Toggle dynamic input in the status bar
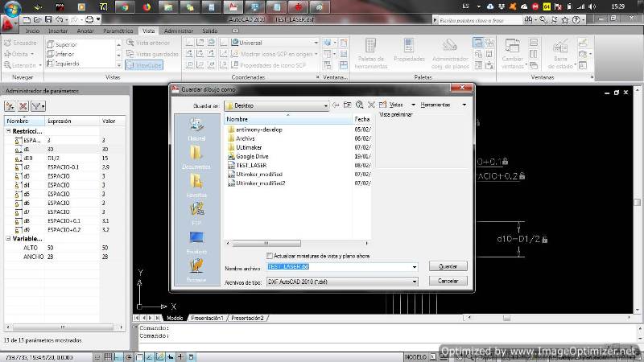 (170, 357)
